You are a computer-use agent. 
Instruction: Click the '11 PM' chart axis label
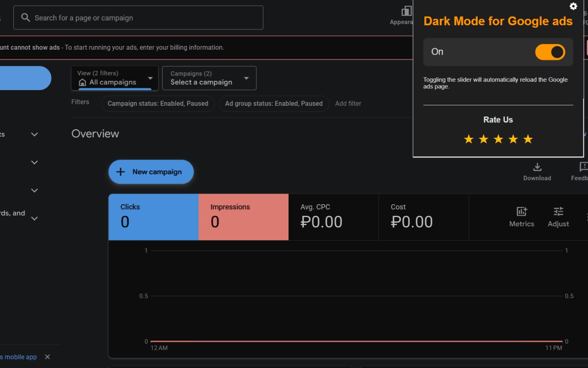[554, 348]
